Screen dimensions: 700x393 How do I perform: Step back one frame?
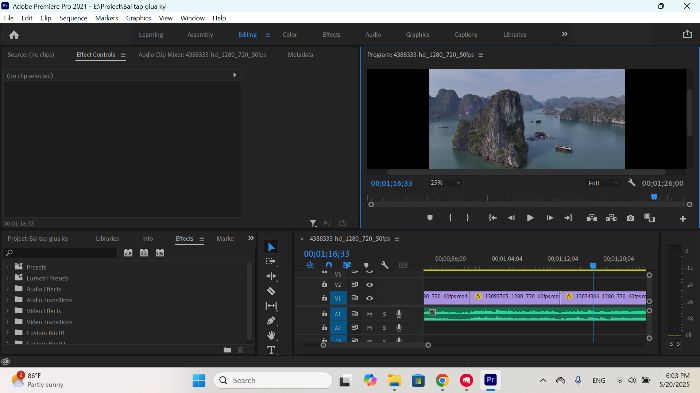tap(511, 218)
